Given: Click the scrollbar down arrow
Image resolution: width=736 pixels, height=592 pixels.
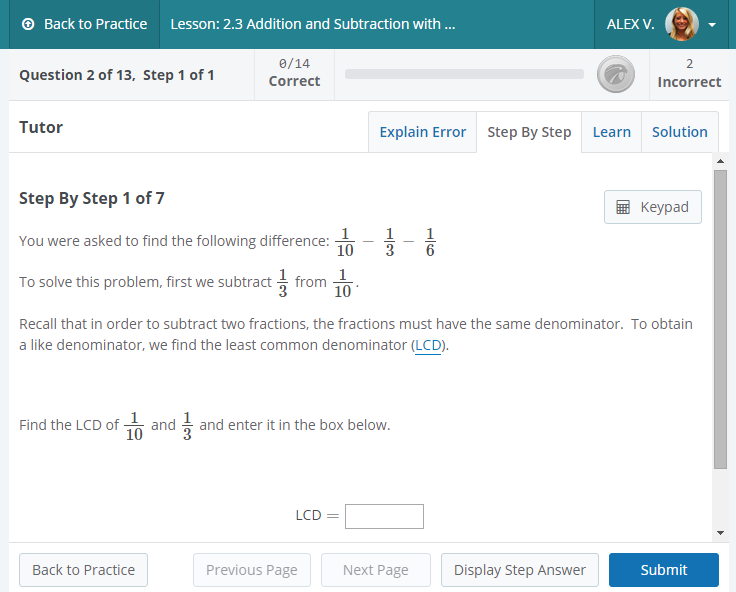Looking at the screenshot, I should [720, 533].
